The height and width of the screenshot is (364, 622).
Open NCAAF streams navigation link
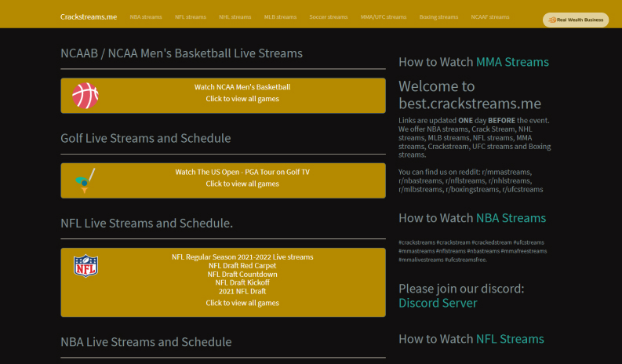[490, 16]
